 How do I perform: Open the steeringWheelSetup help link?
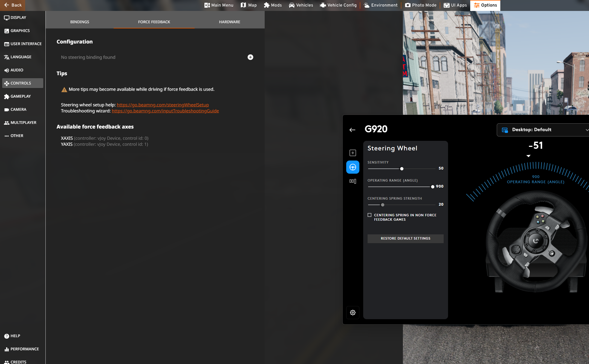click(x=163, y=105)
